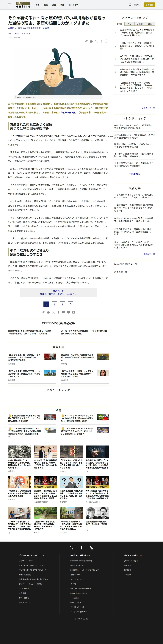The width and height of the screenshot is (163, 644).
Task: Go to next page arrow in pagination
Action: point(71,304)
